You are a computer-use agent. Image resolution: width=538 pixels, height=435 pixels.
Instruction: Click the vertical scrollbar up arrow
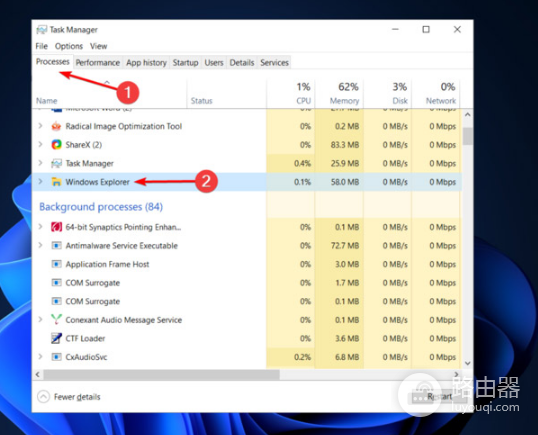click(x=467, y=115)
